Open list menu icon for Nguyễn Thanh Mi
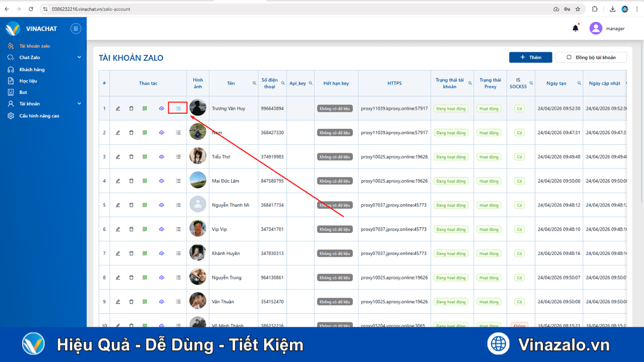Viewport: 644px width, 362px height. click(178, 205)
